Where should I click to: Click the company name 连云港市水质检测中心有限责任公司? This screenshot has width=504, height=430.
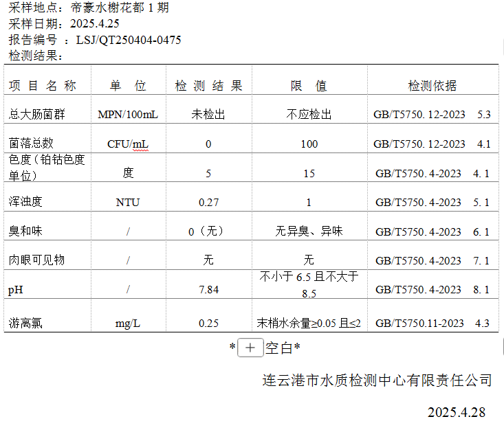(377, 380)
